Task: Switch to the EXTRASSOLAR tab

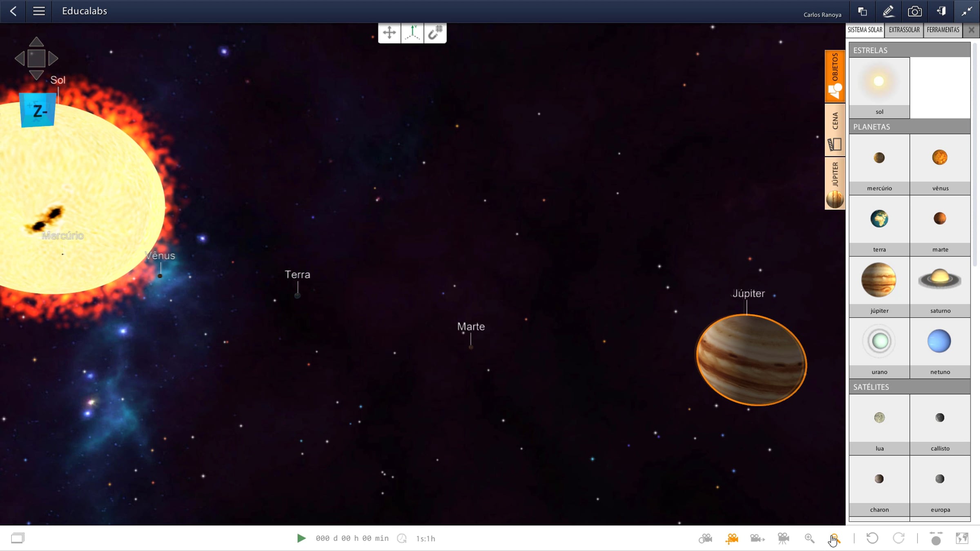Action: point(904,30)
